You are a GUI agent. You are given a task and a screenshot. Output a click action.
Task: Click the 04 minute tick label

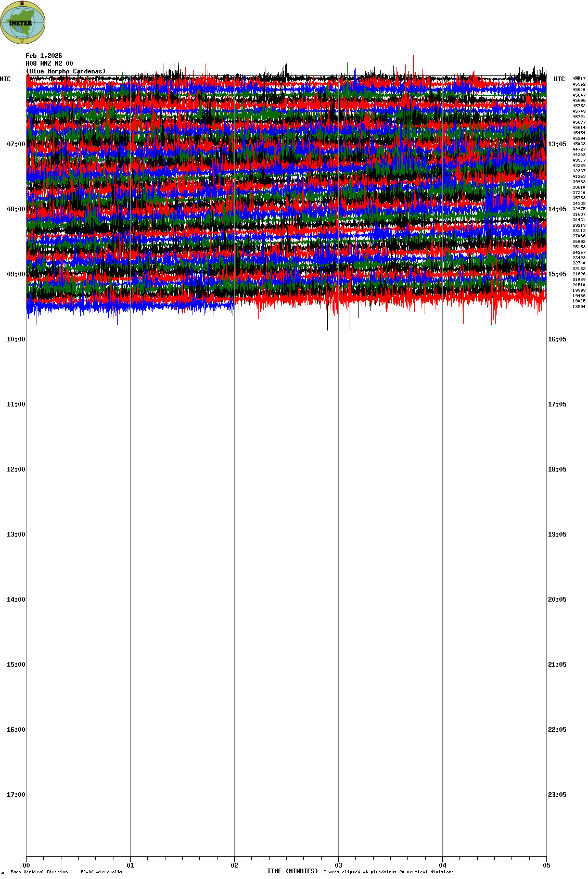click(443, 865)
